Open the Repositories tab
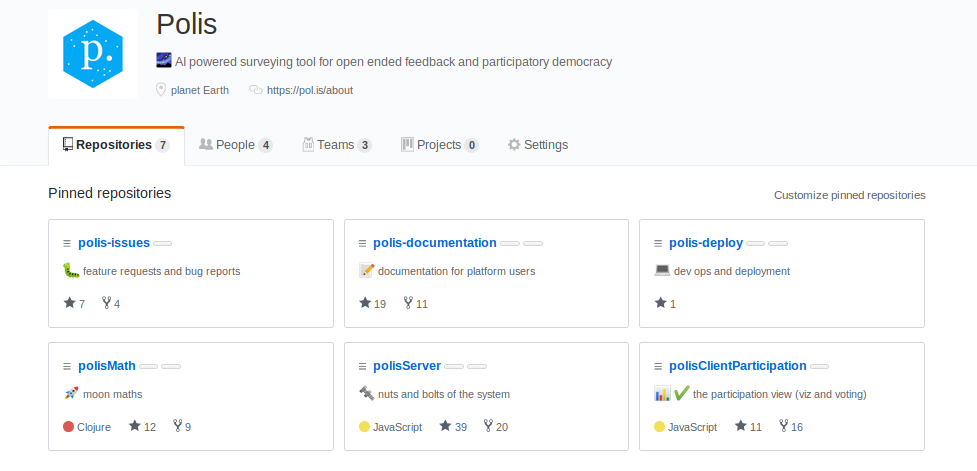The width and height of the screenshot is (977, 471). pos(116,145)
